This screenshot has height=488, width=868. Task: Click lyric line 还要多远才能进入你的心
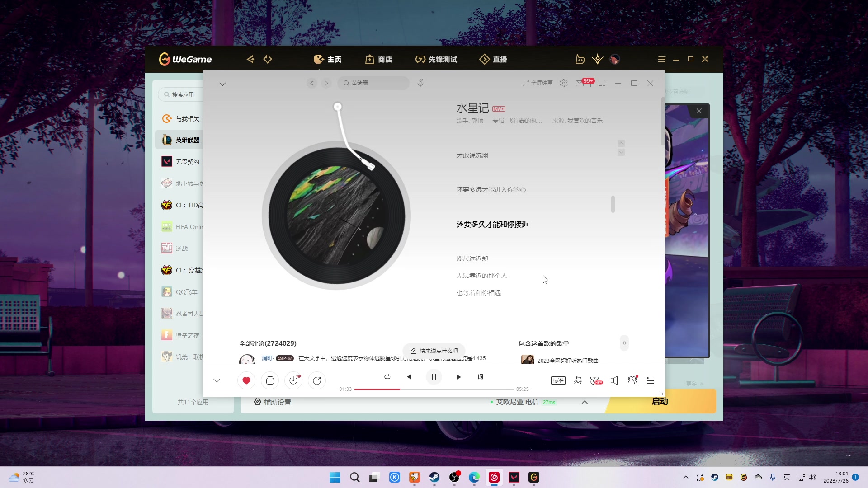tap(491, 190)
